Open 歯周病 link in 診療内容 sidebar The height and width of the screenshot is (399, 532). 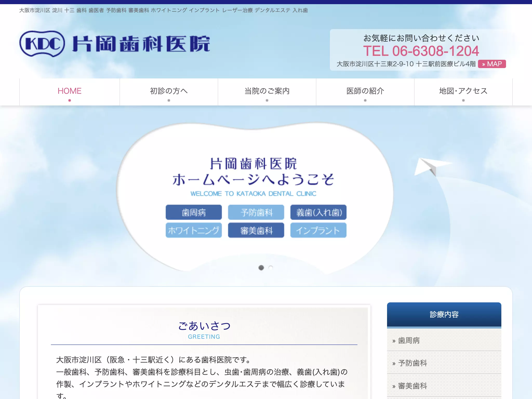pos(444,340)
